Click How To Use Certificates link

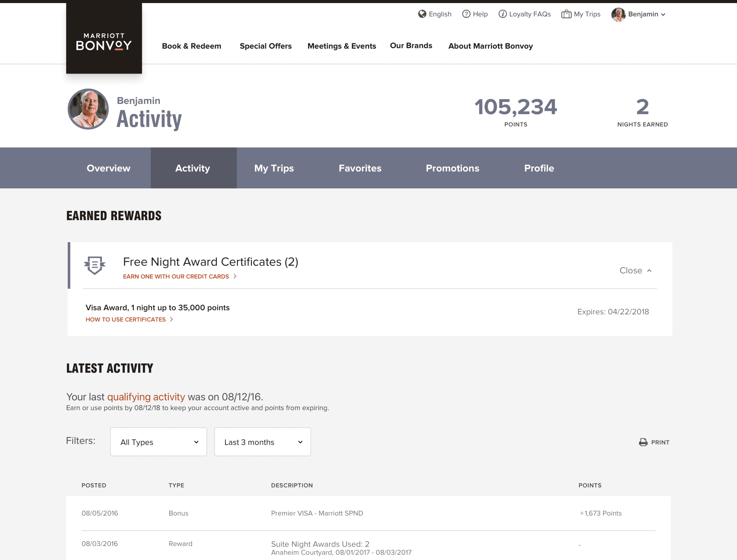click(126, 319)
